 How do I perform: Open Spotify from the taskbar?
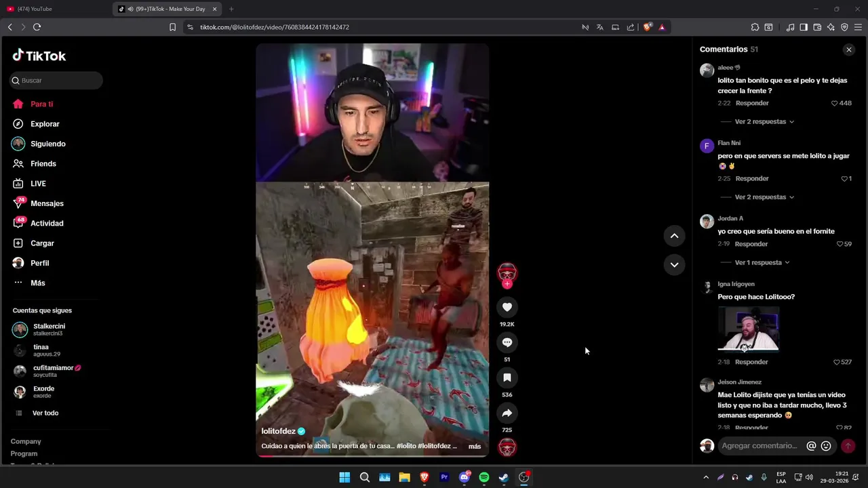pos(484,477)
